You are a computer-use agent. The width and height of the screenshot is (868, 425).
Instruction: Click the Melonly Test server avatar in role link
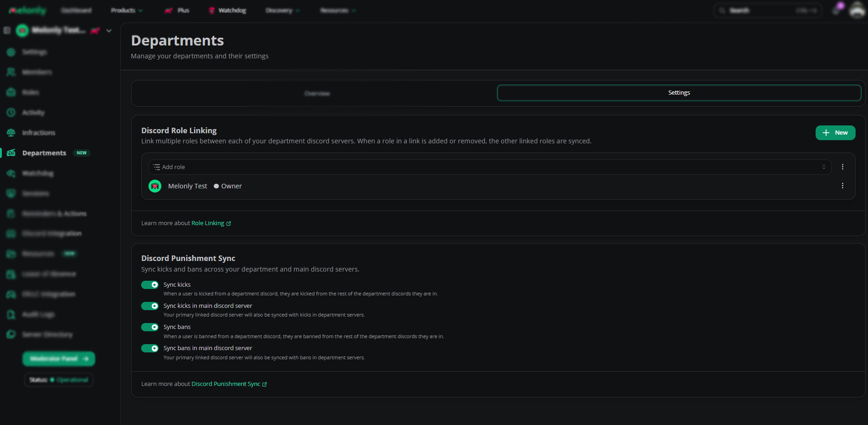155,186
